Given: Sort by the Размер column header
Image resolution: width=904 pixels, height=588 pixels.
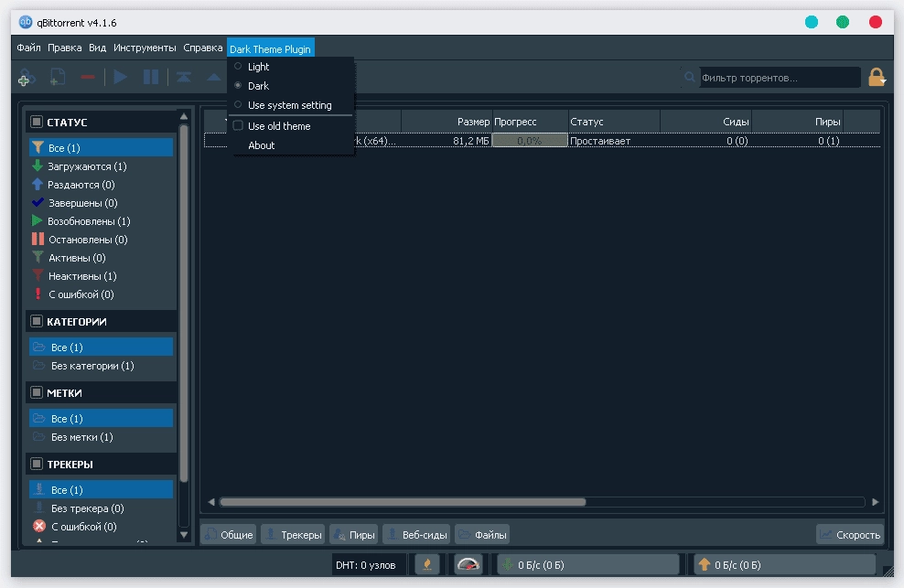Looking at the screenshot, I should (x=447, y=122).
